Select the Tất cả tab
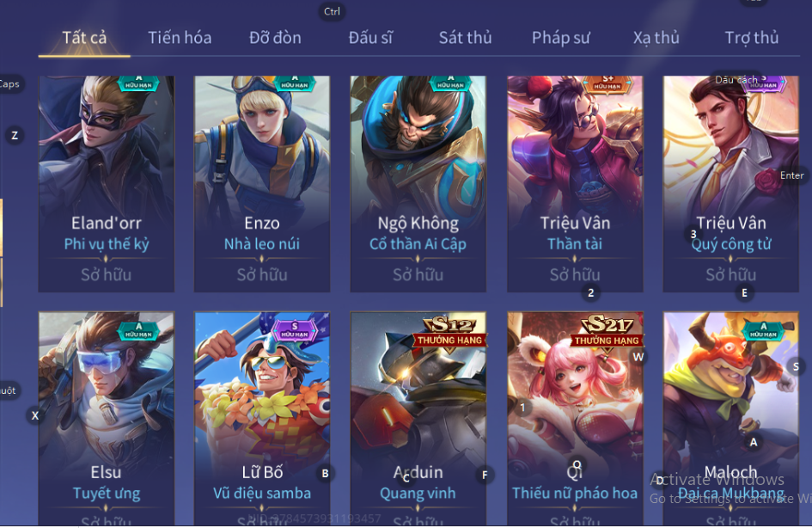This screenshot has height=528, width=812. [84, 38]
